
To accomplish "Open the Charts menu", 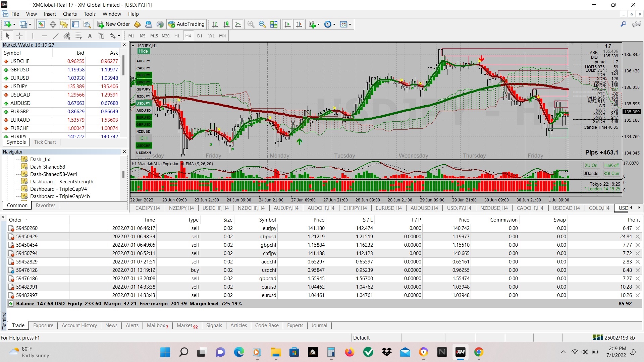I will click(70, 14).
